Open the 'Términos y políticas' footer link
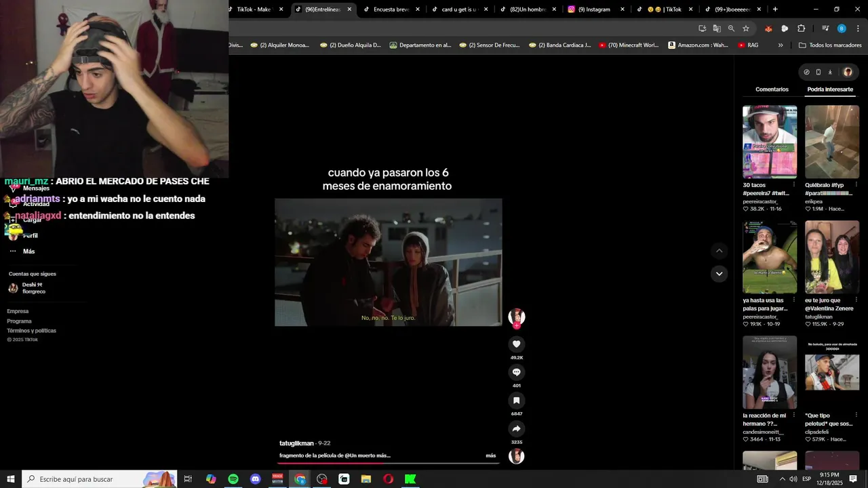The width and height of the screenshot is (868, 488). [x=31, y=331]
